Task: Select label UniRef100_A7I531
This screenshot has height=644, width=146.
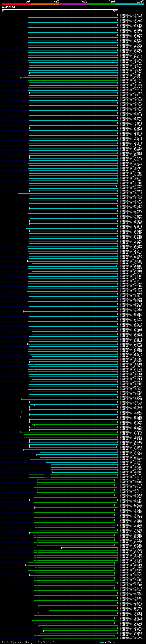Action: point(131,550)
